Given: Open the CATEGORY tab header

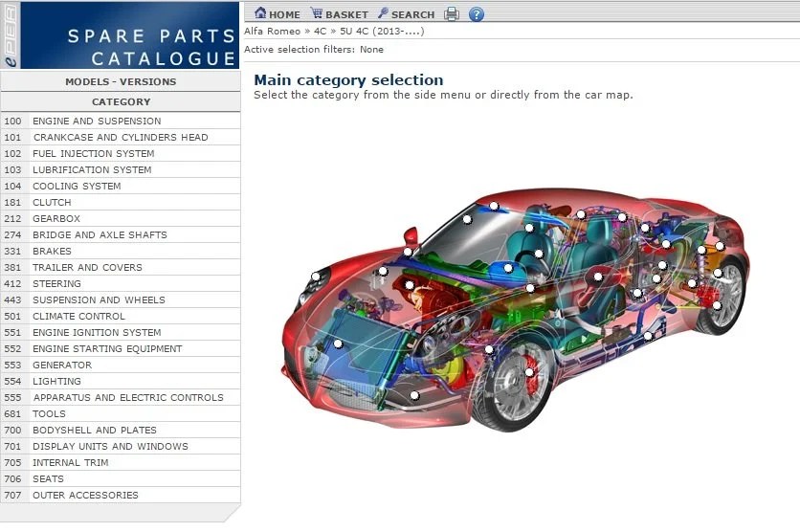Looking at the screenshot, I should click(x=121, y=102).
